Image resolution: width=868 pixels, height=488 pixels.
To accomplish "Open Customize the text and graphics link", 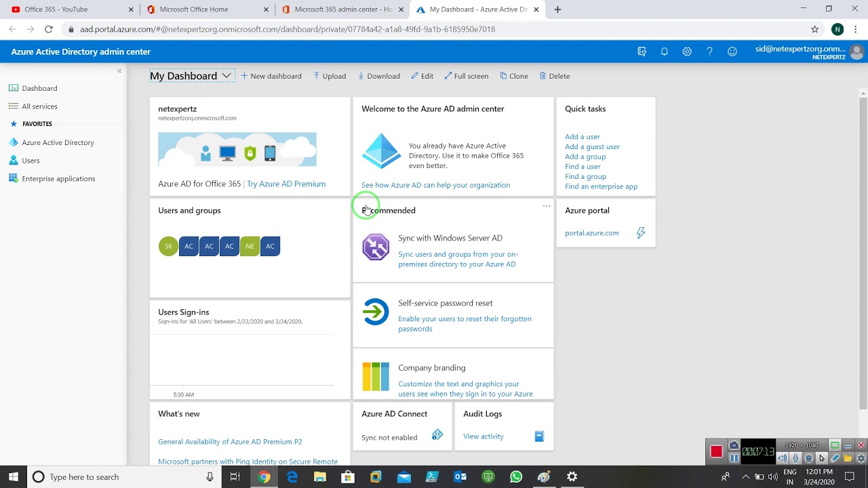I will pyautogui.click(x=465, y=389).
